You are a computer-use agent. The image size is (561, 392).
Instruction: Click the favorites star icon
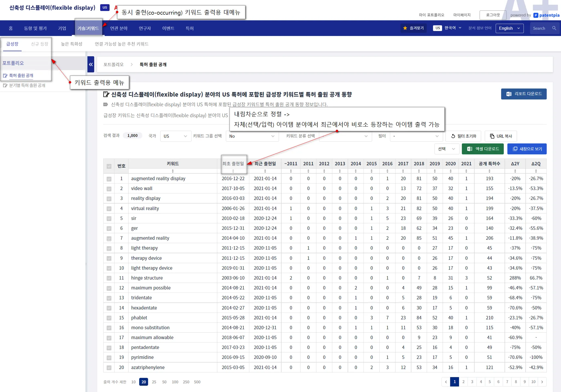pyautogui.click(x=405, y=28)
